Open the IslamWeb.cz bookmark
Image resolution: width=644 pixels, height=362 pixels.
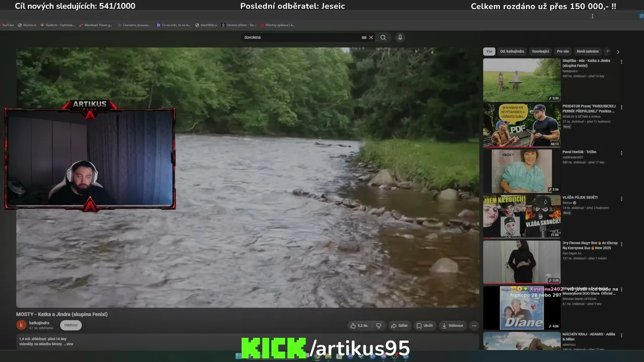point(206,25)
